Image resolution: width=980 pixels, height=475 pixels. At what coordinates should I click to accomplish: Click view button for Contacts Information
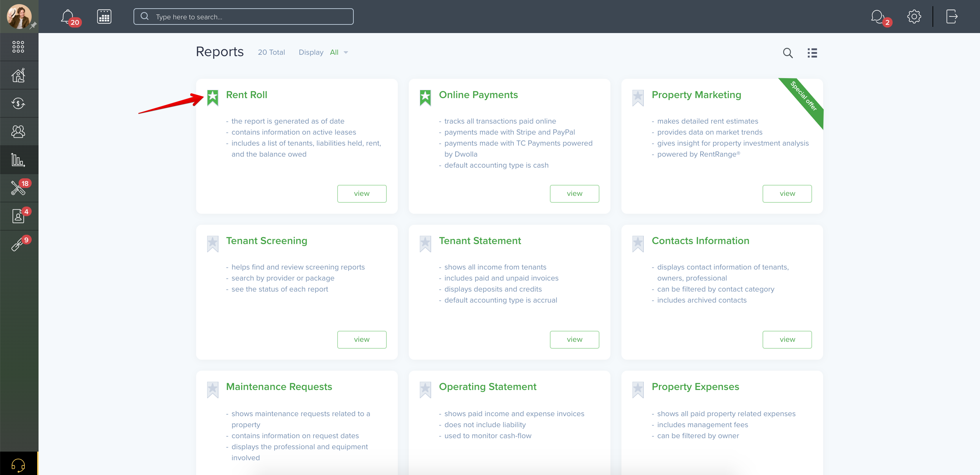(x=787, y=339)
